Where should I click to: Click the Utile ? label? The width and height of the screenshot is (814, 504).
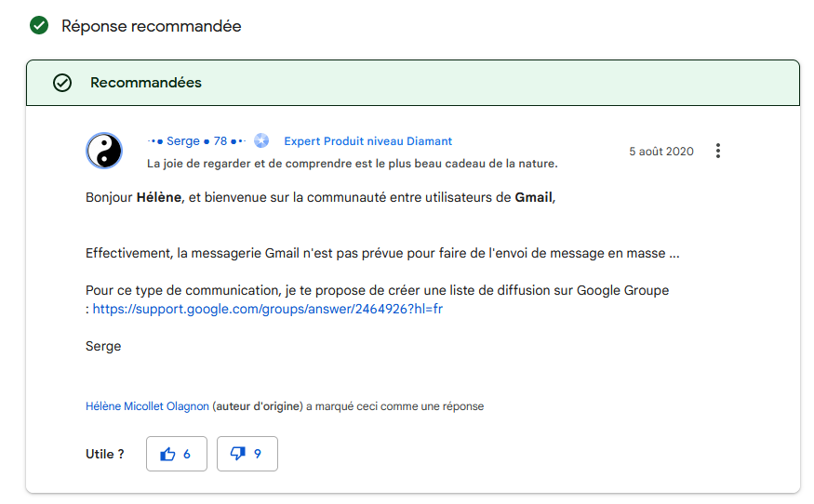(x=105, y=454)
